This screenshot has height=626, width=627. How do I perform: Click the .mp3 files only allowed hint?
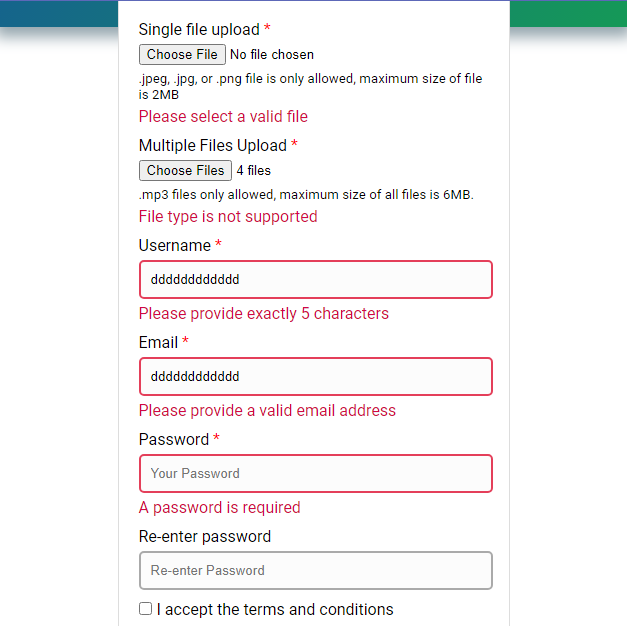[306, 195]
